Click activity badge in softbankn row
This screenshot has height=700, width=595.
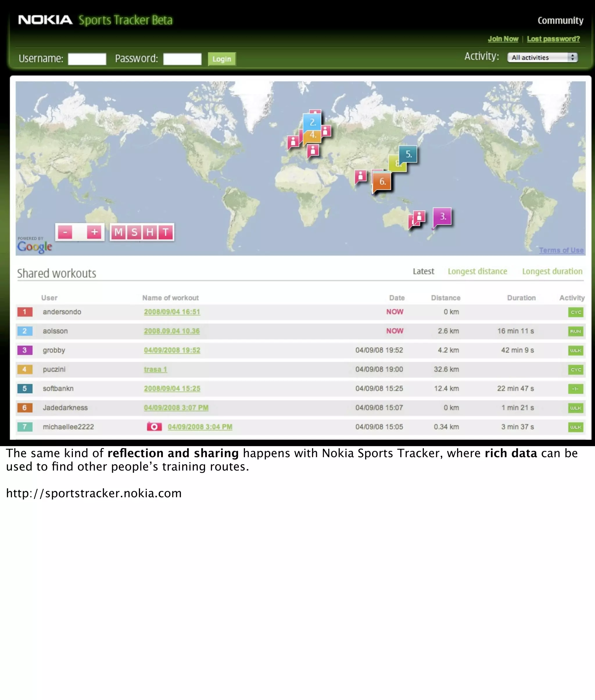[576, 389]
